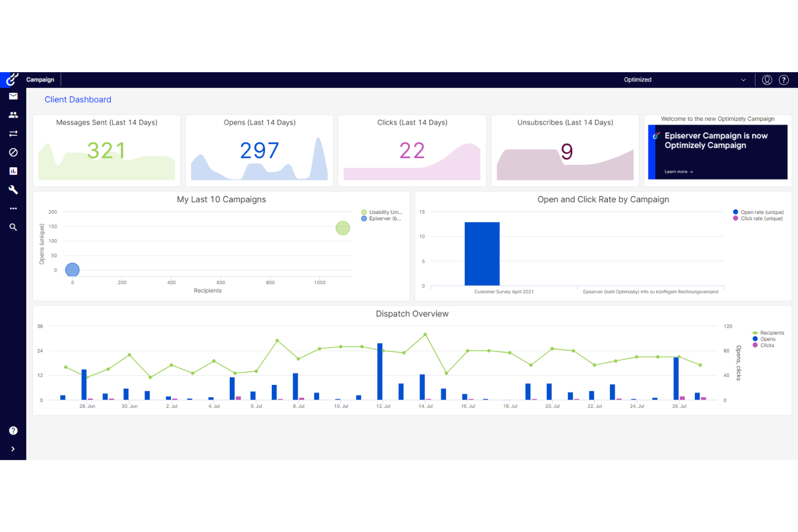Toggle the Episerver (b... legend entry

(381, 219)
